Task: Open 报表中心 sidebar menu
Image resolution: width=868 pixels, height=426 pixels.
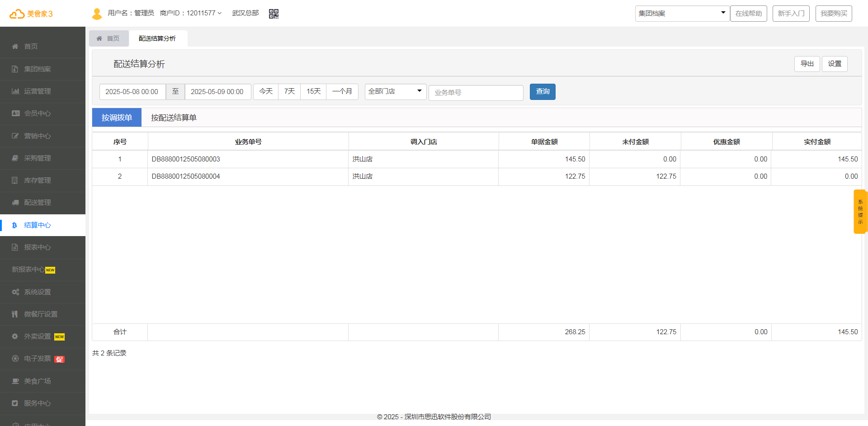Action: [42, 247]
